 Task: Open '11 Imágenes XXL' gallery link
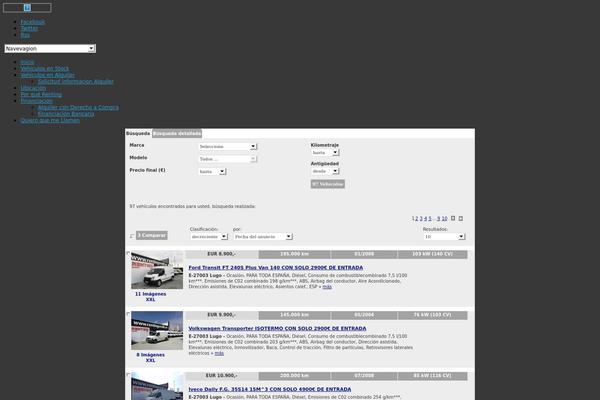click(x=150, y=297)
